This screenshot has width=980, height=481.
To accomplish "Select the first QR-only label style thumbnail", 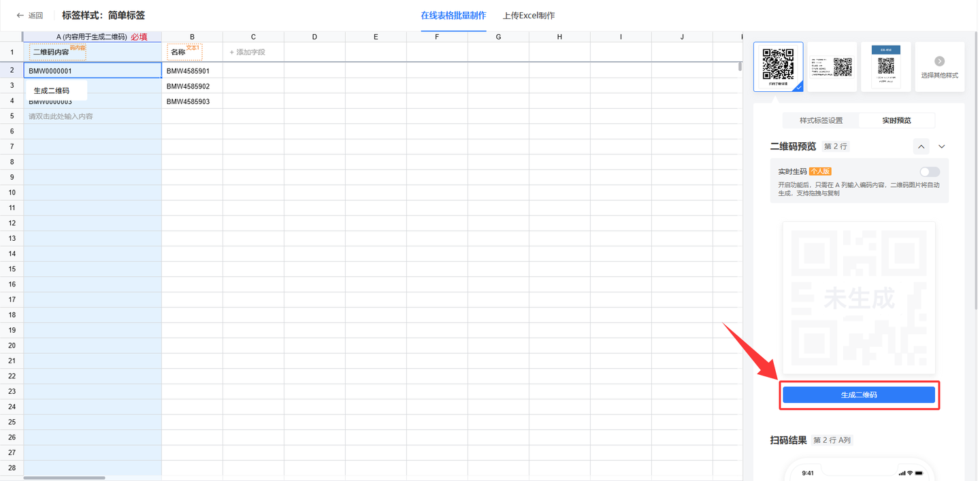I will 778,66.
